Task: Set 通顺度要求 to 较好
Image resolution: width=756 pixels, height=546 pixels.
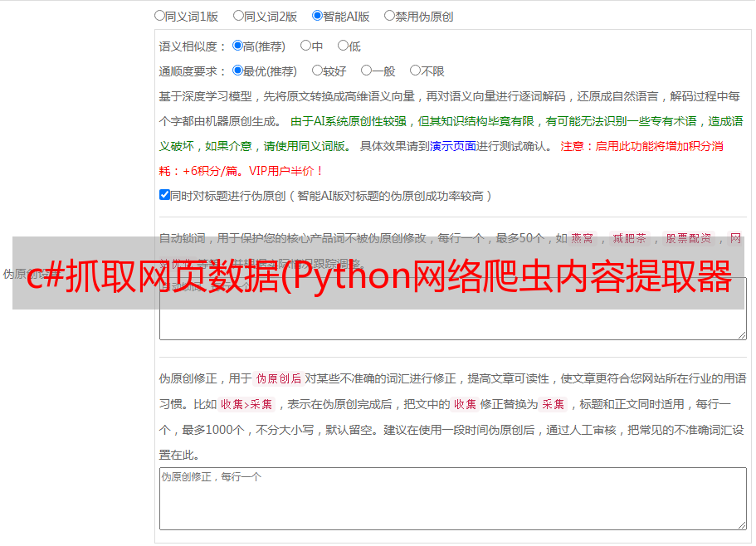Action: coord(317,71)
